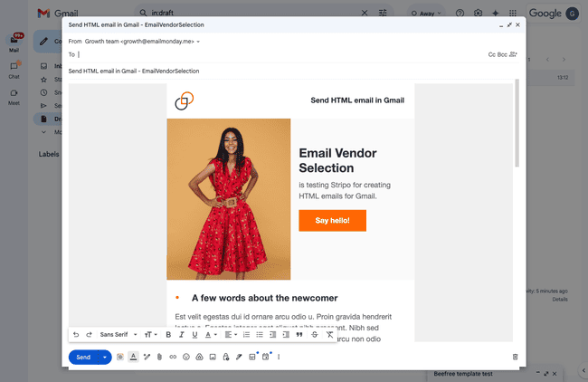Image resolution: width=588 pixels, height=382 pixels.
Task: Open Gmail support help icon
Action: [x=460, y=14]
